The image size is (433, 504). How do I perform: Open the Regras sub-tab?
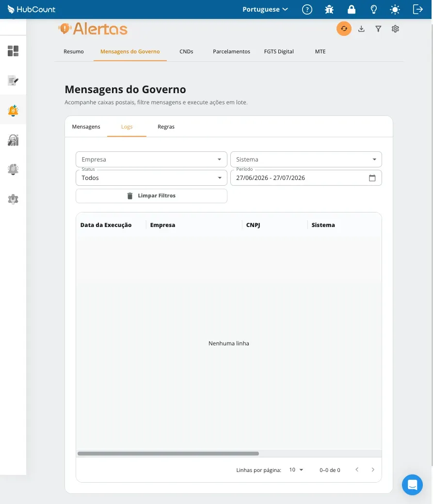coord(166,127)
